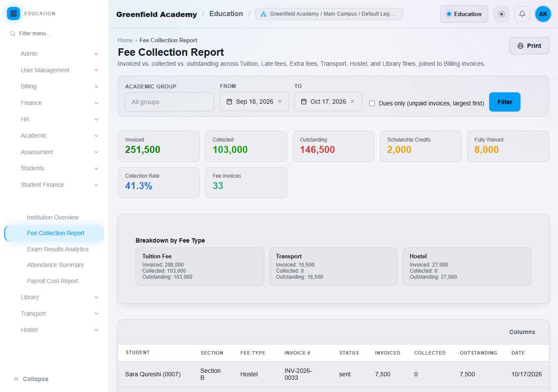Image resolution: width=558 pixels, height=392 pixels.
Task: Click invoice number INV-2026-0033
Action: coord(298,374)
